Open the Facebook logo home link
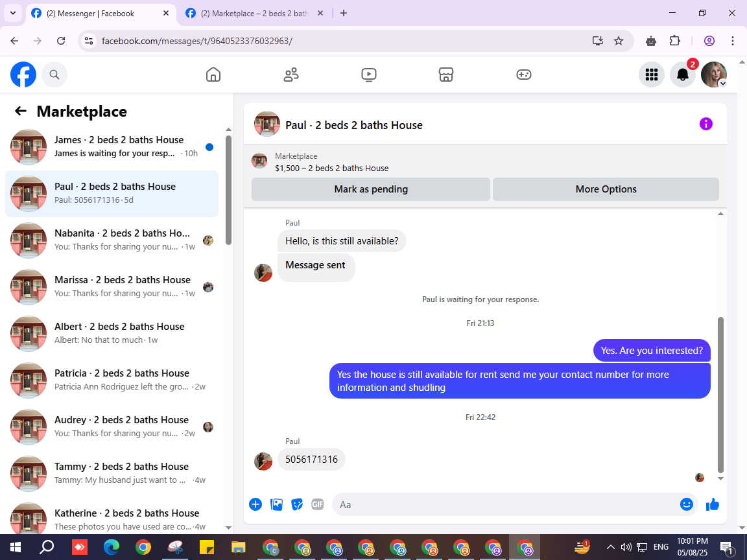 23,75
